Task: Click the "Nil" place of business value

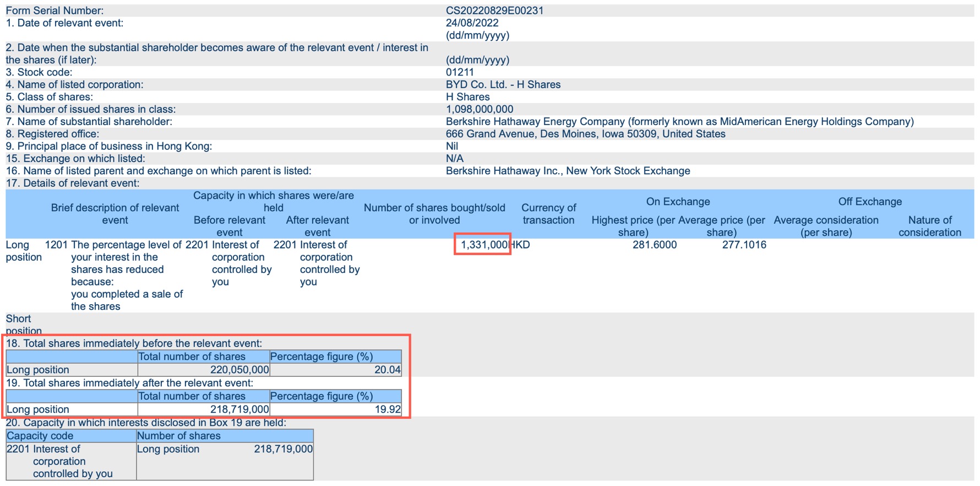Action: [452, 146]
